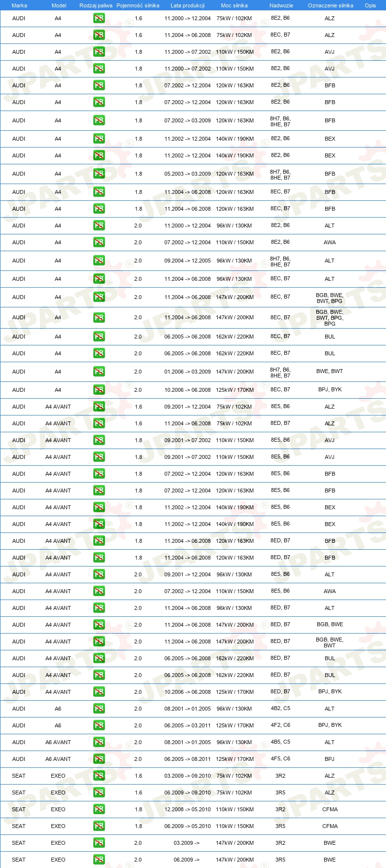Click body code cell 4F2, C6
Viewport: 386px width, 868px height.
click(280, 725)
